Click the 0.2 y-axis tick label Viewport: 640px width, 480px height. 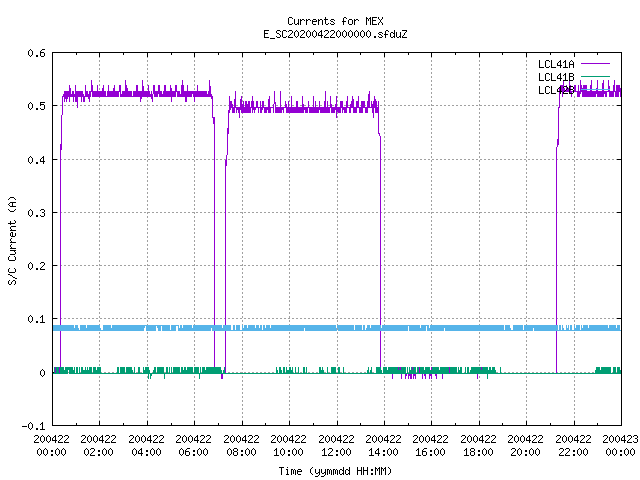[x=36, y=266]
